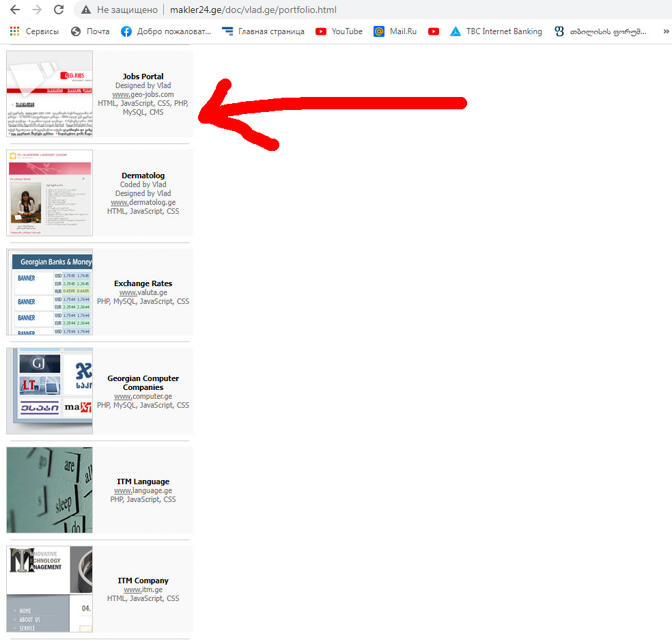Open the Mail.Ru bookmark
The image size is (672, 642).
[x=395, y=31]
